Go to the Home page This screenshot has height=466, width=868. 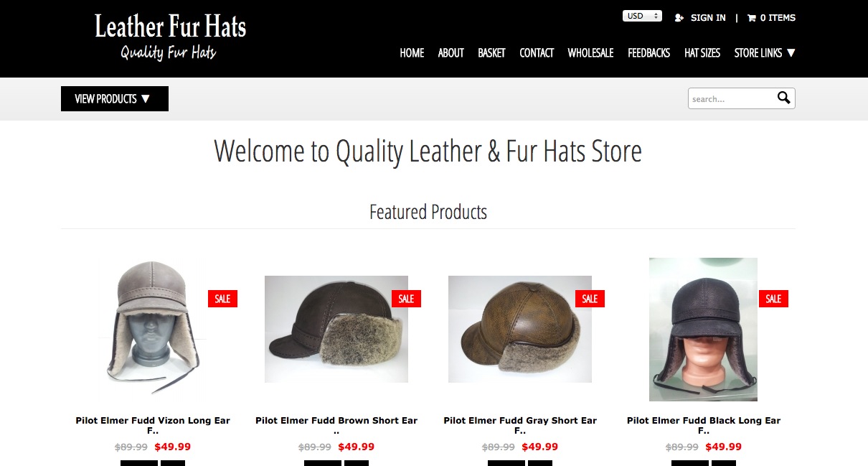click(412, 52)
